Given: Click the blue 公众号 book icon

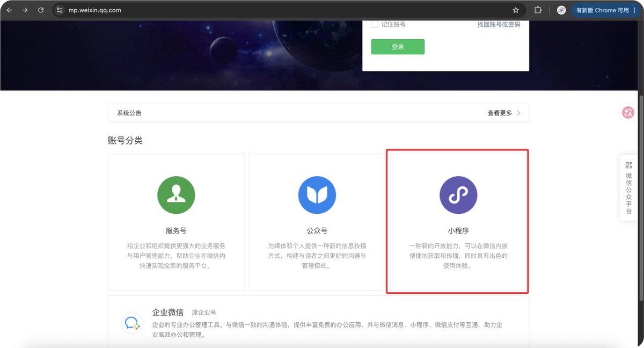Looking at the screenshot, I should coord(317,195).
